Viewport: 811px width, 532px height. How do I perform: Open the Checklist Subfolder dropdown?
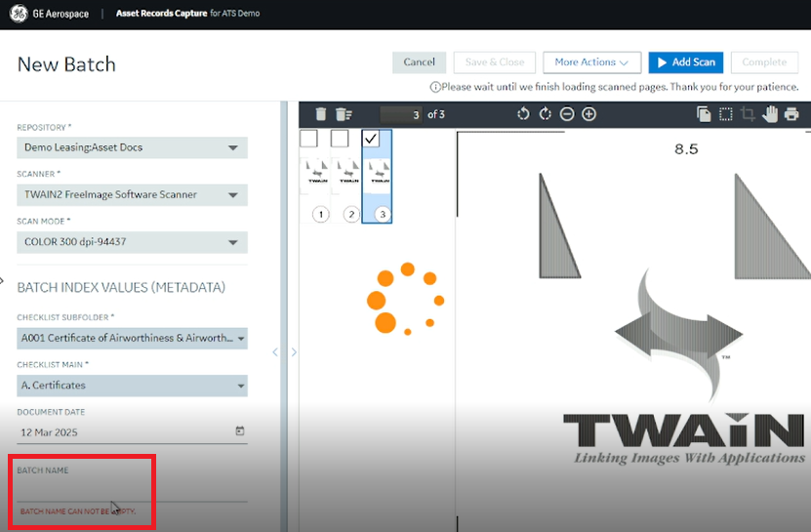pyautogui.click(x=132, y=338)
